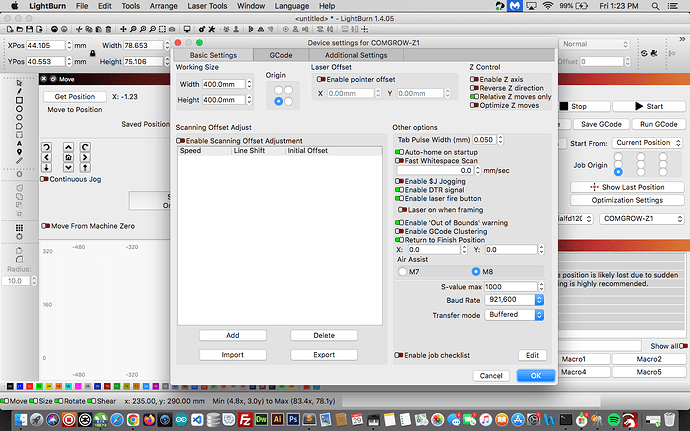Screen dimensions: 690x431
Task: Select M7 air assist radio button
Action: tap(402, 272)
